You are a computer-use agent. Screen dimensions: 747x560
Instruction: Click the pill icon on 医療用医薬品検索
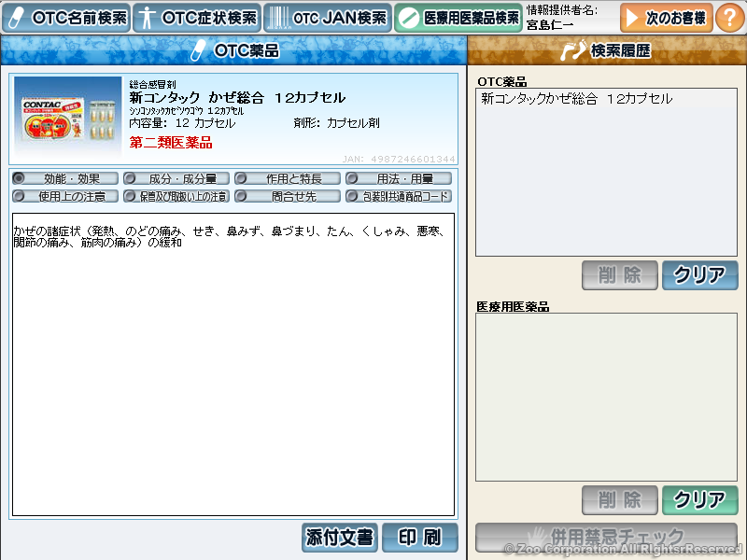tap(408, 19)
